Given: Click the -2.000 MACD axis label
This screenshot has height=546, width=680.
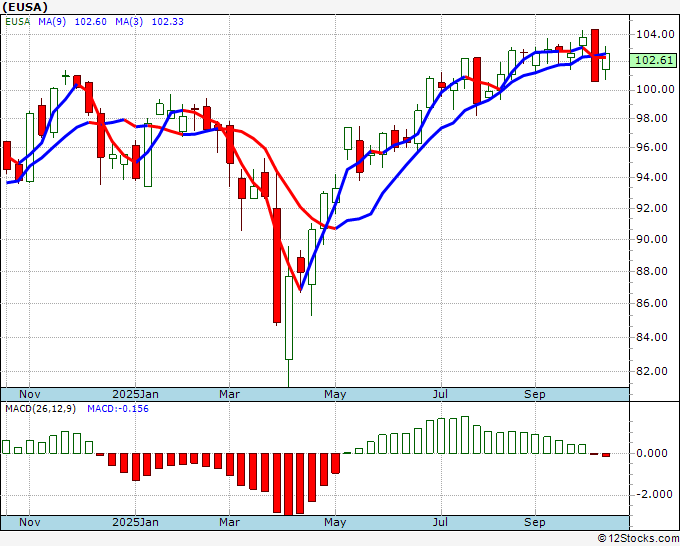Looking at the screenshot, I should pos(654,494).
